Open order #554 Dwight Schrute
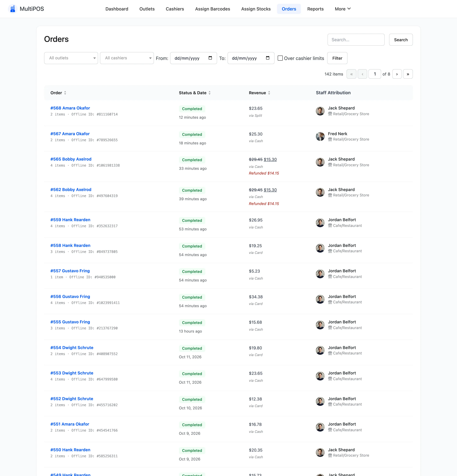The image size is (457, 476). click(72, 347)
